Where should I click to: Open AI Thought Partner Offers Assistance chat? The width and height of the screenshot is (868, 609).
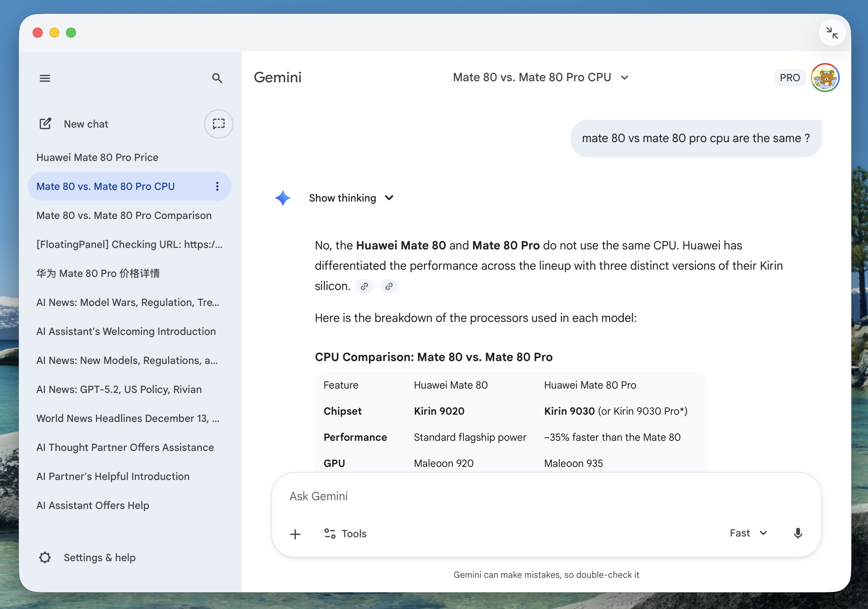tap(130, 447)
